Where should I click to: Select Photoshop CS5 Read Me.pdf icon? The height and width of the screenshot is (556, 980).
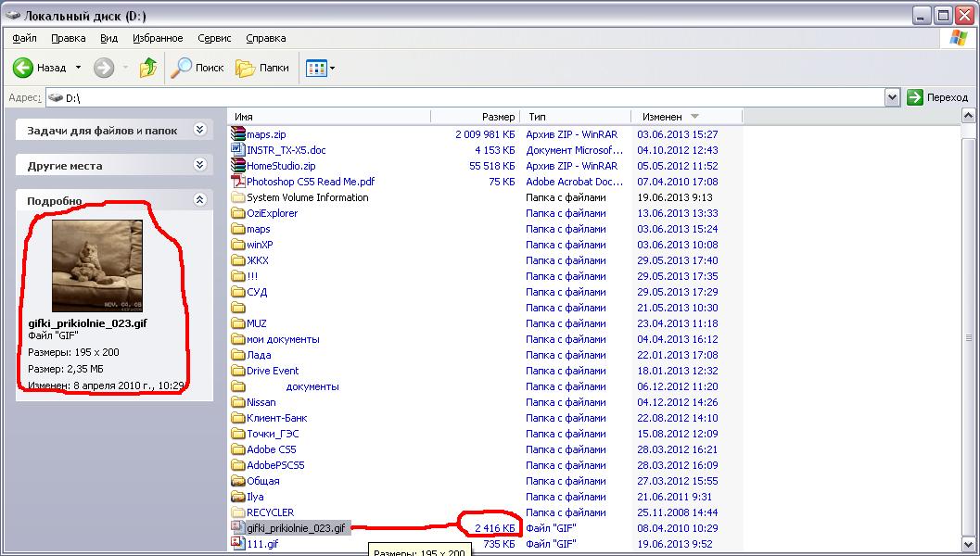238,182
